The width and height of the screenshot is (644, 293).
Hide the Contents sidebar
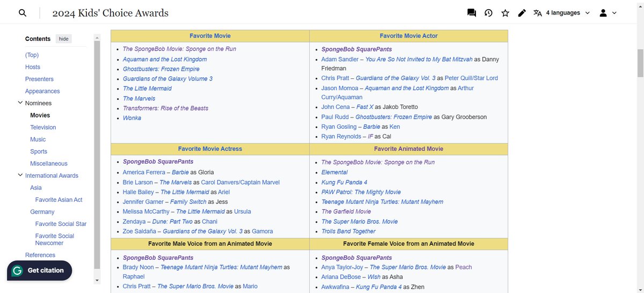click(x=64, y=39)
